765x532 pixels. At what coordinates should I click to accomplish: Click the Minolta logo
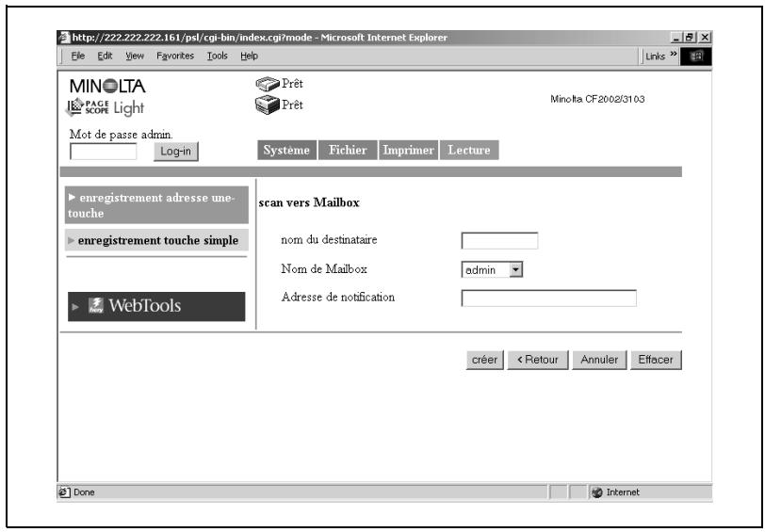[x=107, y=87]
